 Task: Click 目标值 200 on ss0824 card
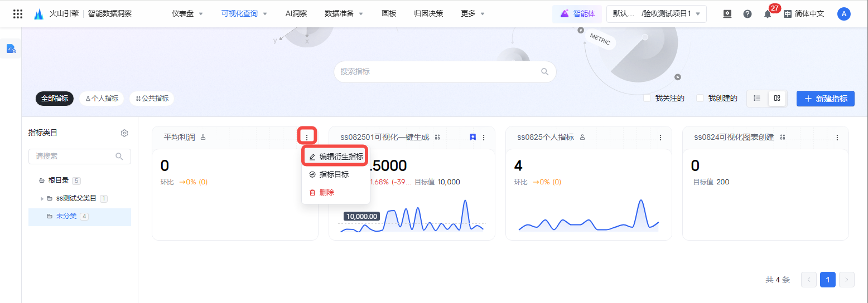point(711,182)
